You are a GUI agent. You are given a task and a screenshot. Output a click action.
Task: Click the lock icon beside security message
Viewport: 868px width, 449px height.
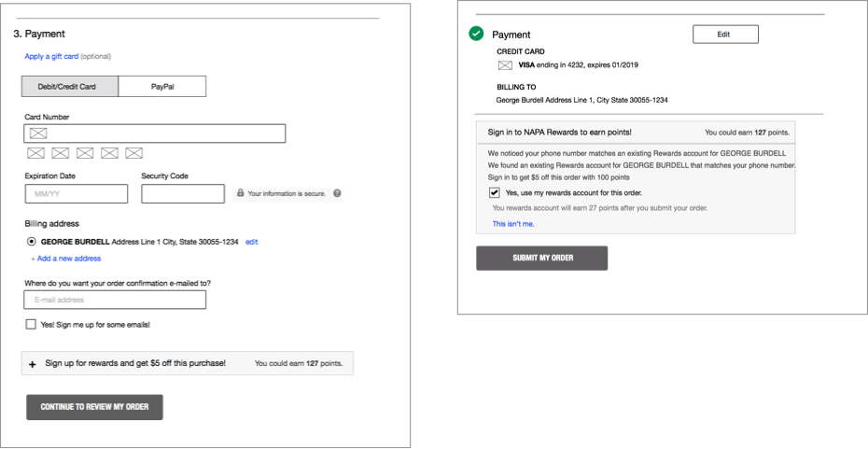click(x=240, y=193)
